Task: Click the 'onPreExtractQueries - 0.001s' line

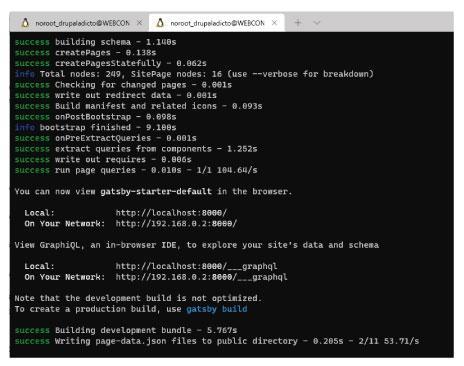Action: (105, 138)
